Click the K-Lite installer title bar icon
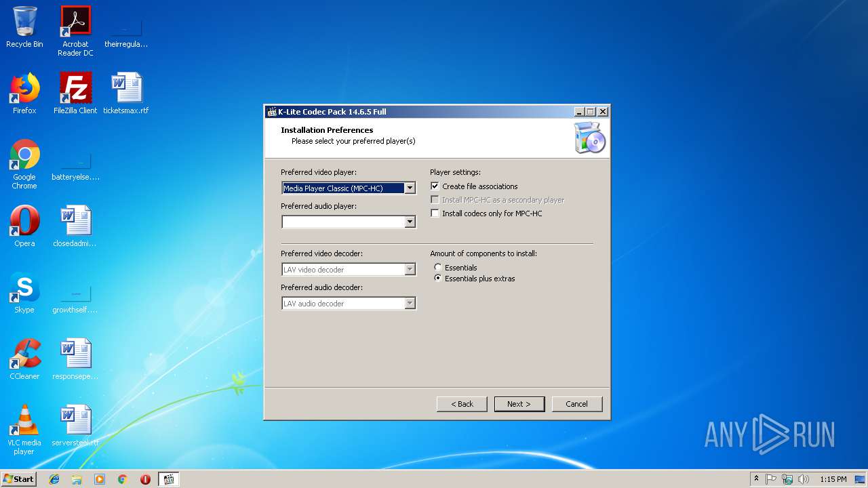Viewport: 868px width, 488px height. 272,112
